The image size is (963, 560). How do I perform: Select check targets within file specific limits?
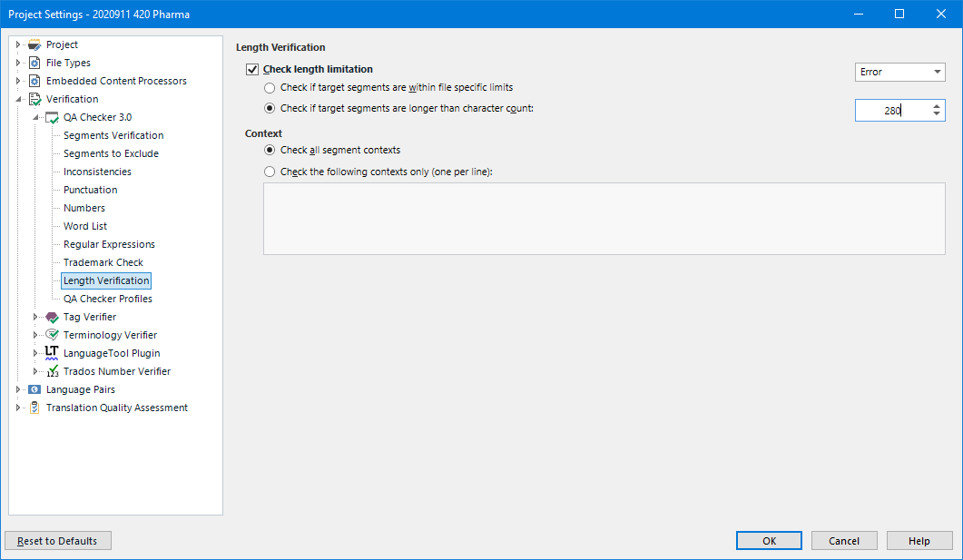(270, 87)
